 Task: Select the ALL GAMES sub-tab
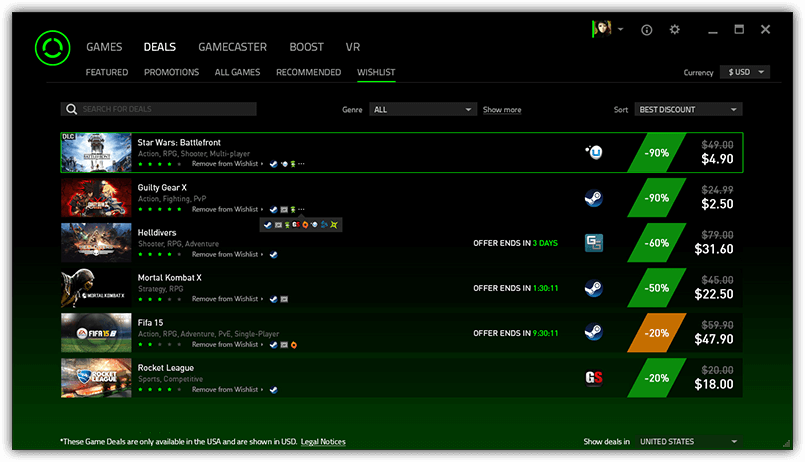[237, 72]
